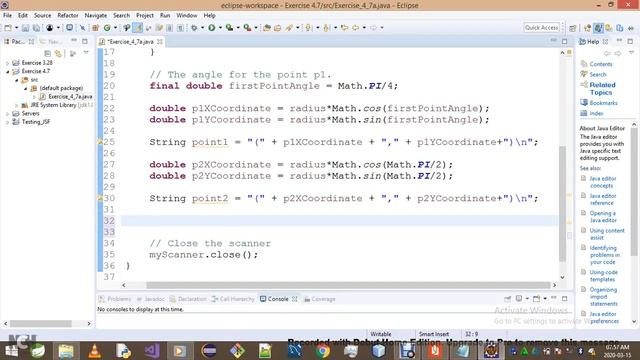The width and height of the screenshot is (640, 360).
Task: Click the Debug bug icon in the toolbar
Action: (194, 28)
